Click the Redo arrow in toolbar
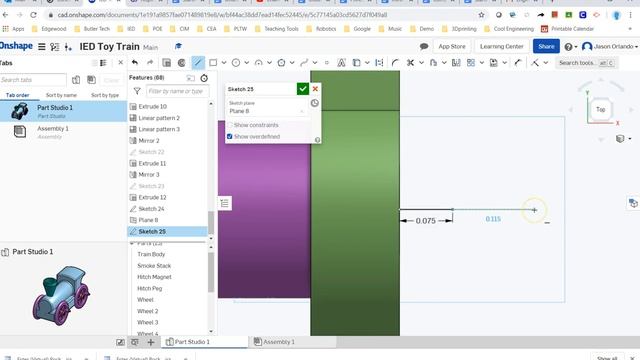 (x=150, y=63)
